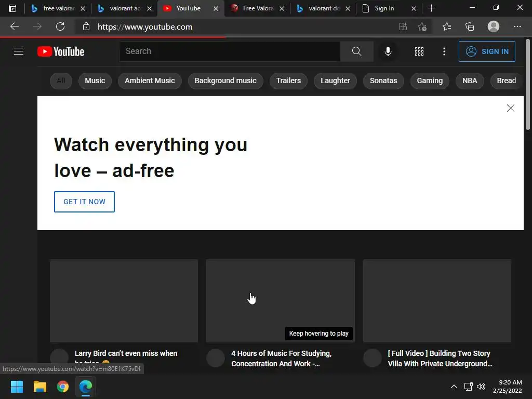Click the browser address bar URL

point(145,27)
